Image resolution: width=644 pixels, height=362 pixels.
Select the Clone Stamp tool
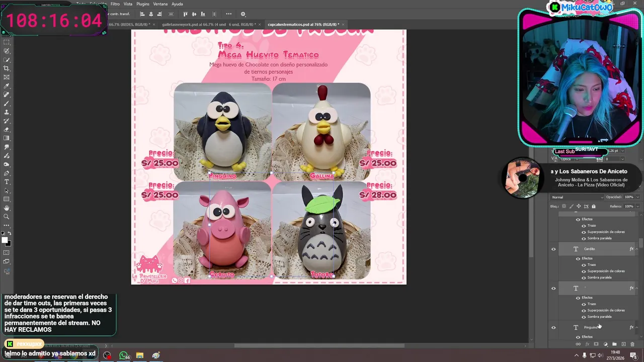(7, 112)
